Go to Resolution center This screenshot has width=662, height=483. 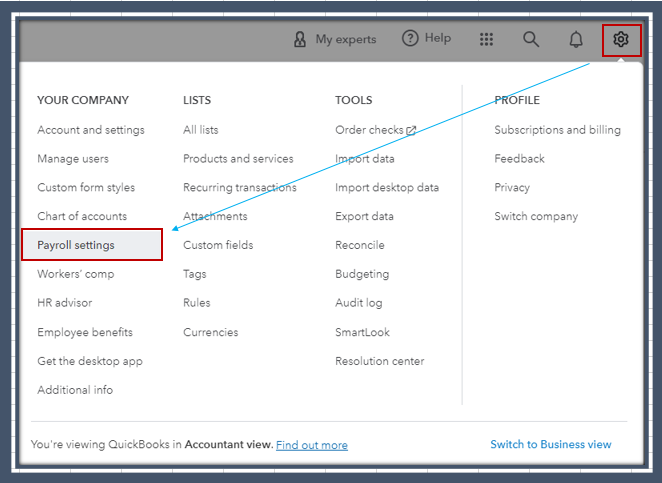[x=380, y=361]
